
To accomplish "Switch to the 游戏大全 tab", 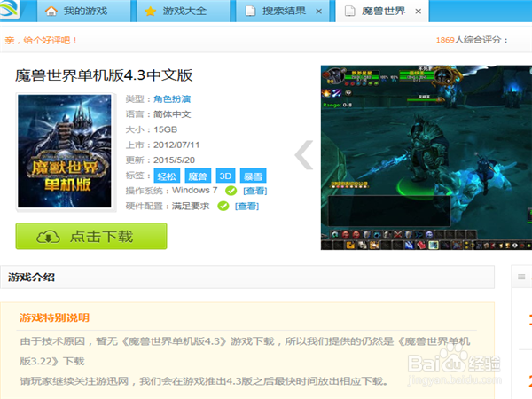I will pyautogui.click(x=184, y=12).
